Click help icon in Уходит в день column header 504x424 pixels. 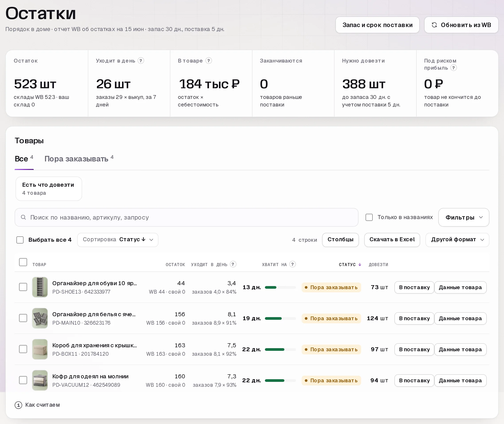click(233, 264)
